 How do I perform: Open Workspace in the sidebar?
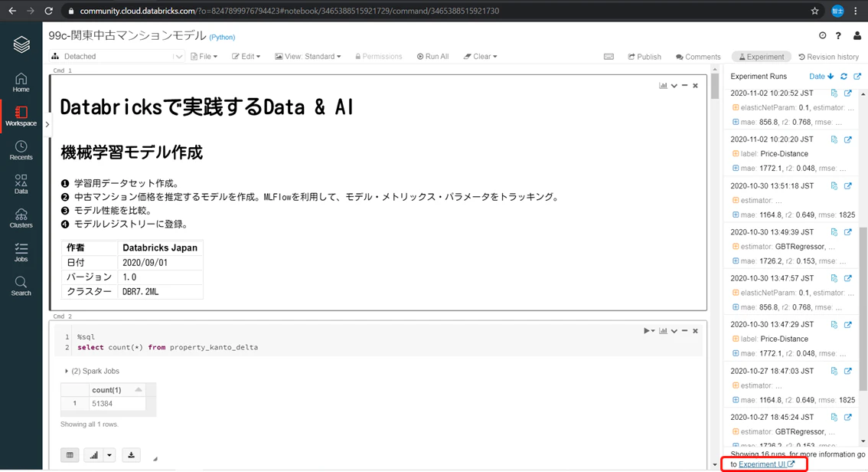tap(21, 116)
